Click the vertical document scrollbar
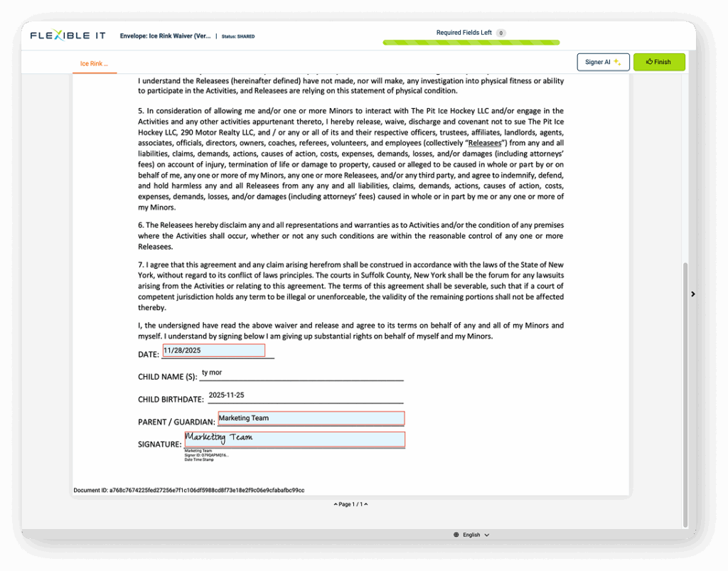Screen dimensions: 728x571 [x=685, y=391]
